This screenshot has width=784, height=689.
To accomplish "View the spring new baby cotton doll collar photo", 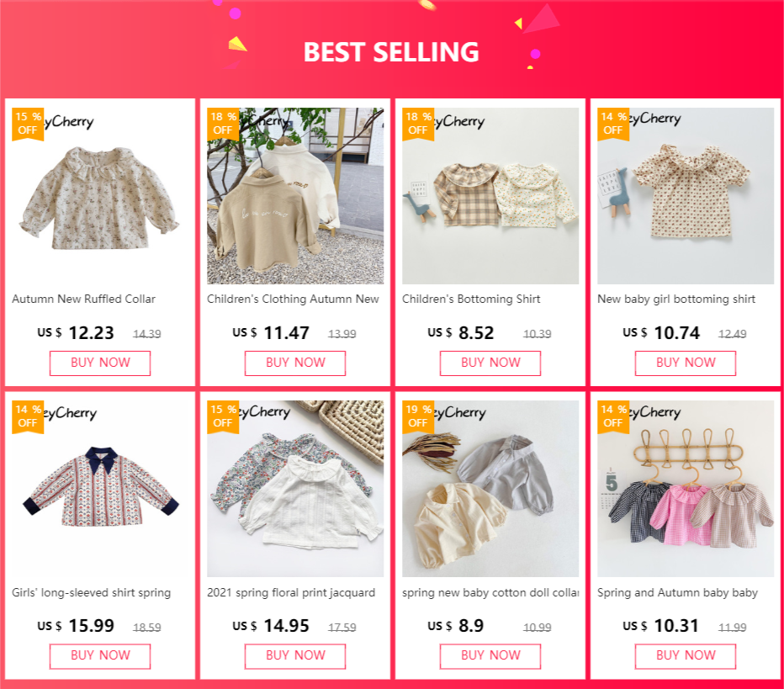I will point(490,489).
